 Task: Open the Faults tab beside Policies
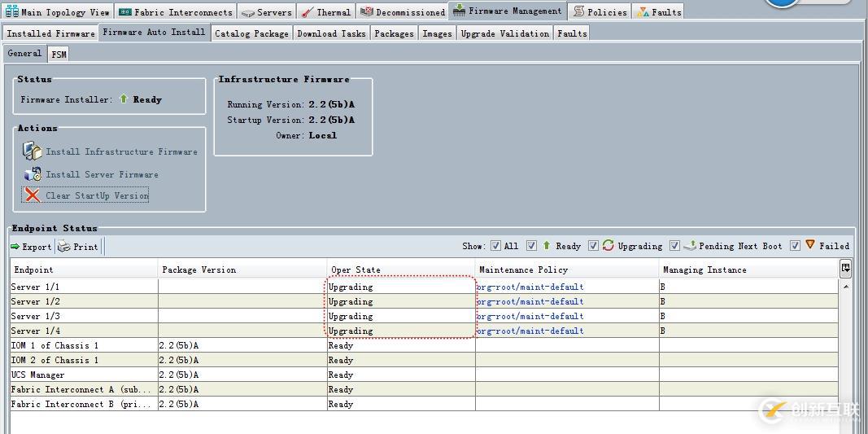click(x=659, y=11)
